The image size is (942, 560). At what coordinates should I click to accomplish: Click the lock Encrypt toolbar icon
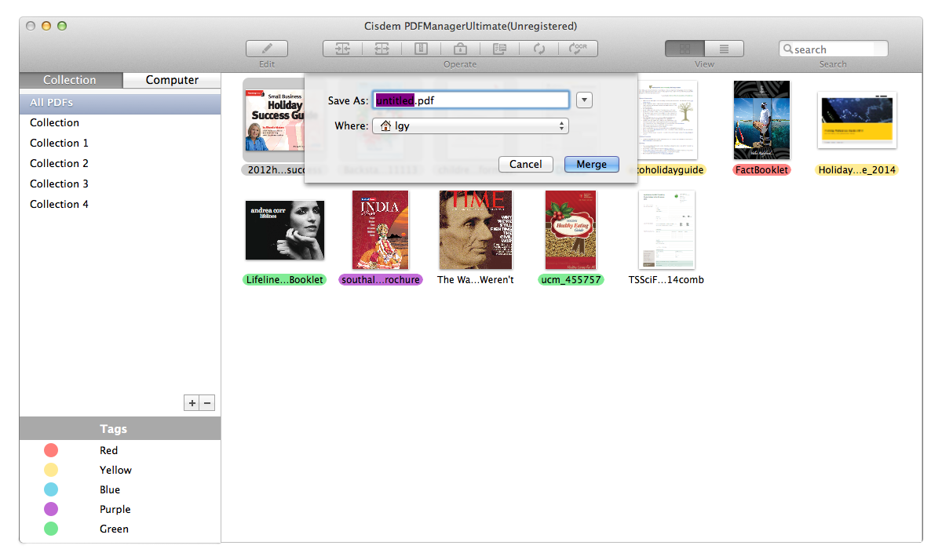[x=460, y=49]
